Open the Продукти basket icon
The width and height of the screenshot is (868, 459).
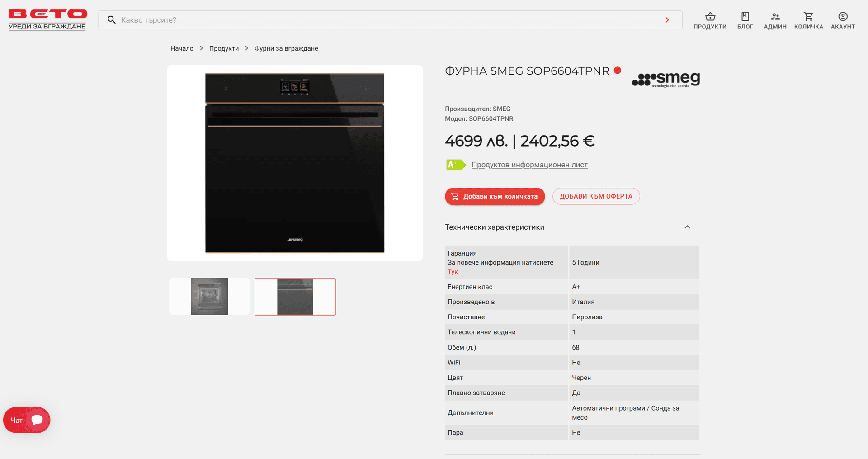[710, 17]
